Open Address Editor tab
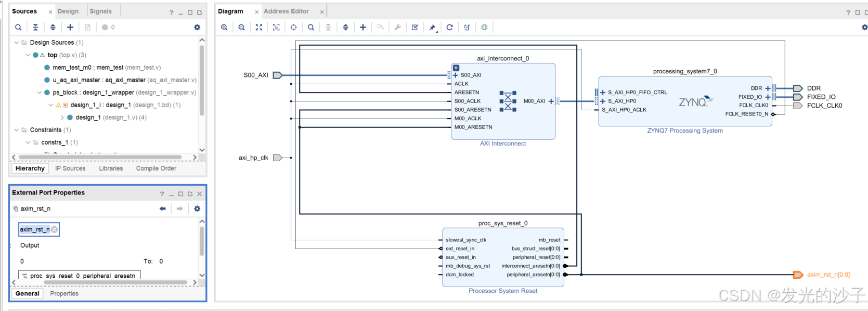Screen dimensions: 868x311 pos(286,11)
